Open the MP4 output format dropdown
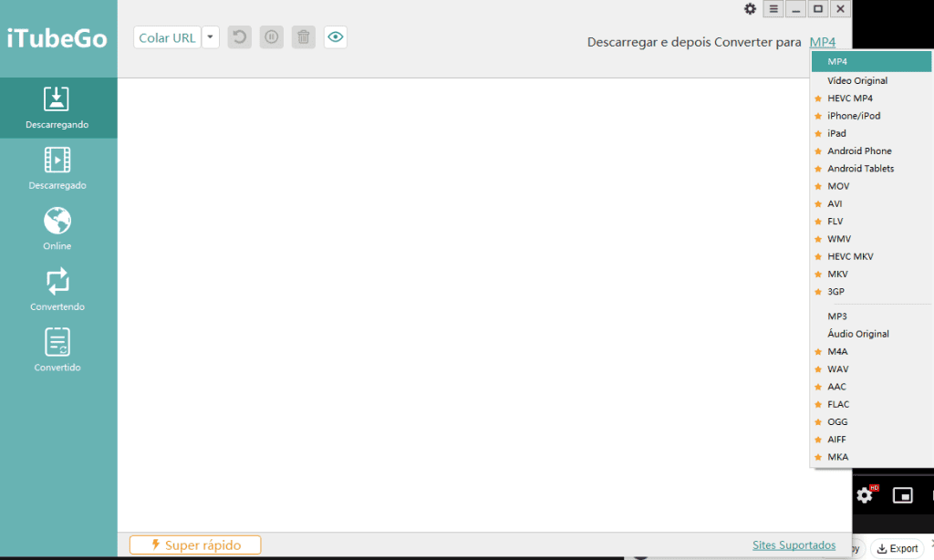Viewport: 934px width, 560px height. point(822,43)
